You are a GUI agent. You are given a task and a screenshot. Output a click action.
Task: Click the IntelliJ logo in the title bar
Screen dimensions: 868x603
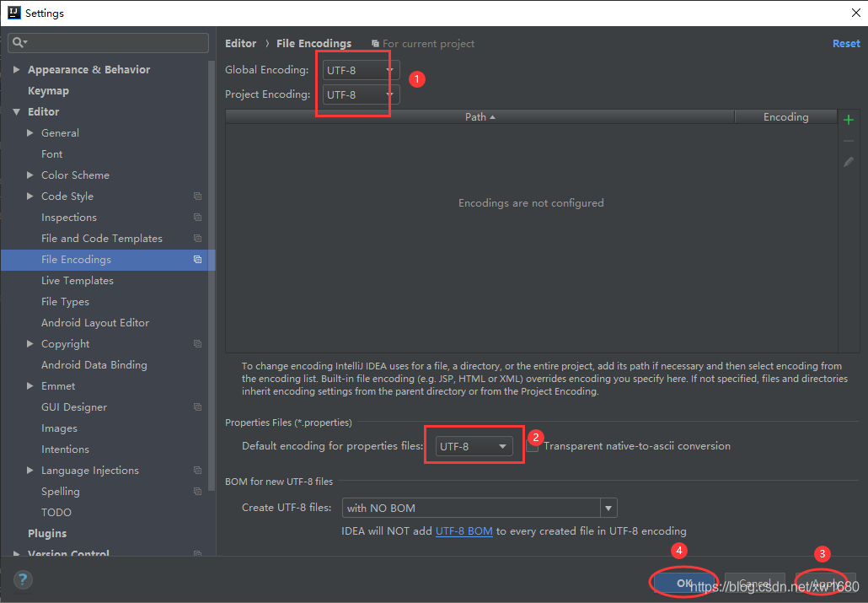[13, 13]
